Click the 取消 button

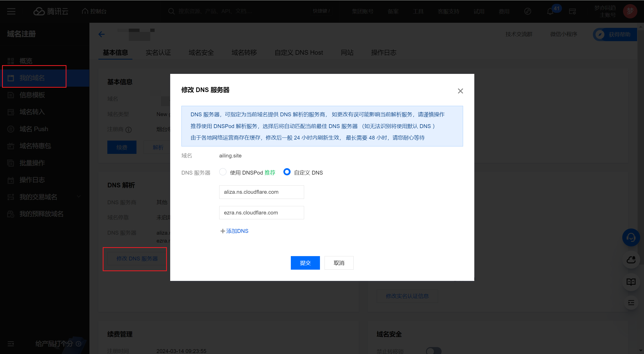click(x=339, y=263)
